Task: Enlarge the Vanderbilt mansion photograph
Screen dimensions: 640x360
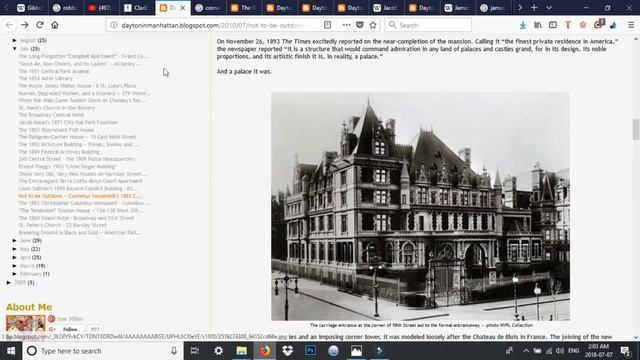Action: click(420, 206)
